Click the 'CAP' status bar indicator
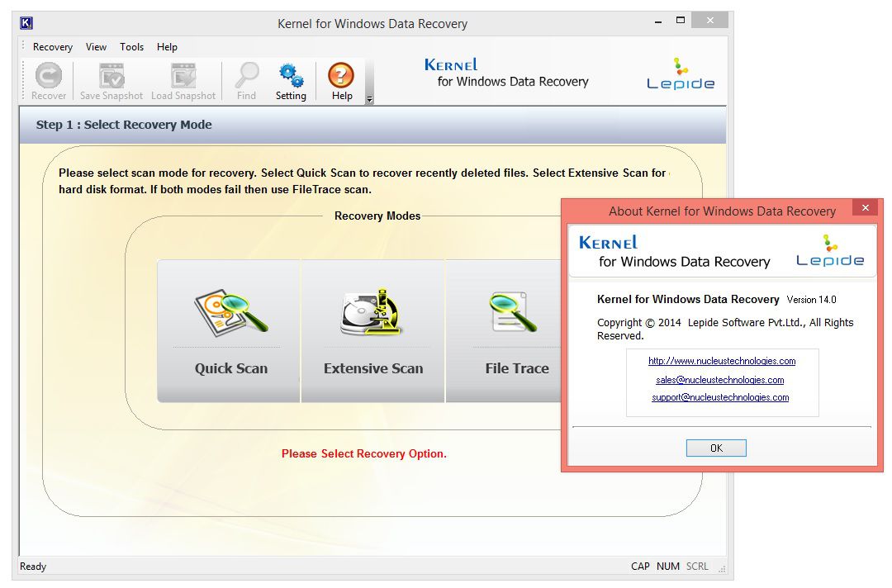The width and height of the screenshot is (892, 588). pyautogui.click(x=640, y=567)
